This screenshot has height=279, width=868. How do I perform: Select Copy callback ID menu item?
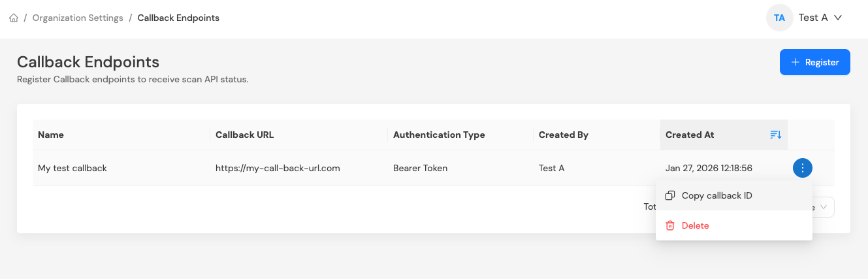716,195
